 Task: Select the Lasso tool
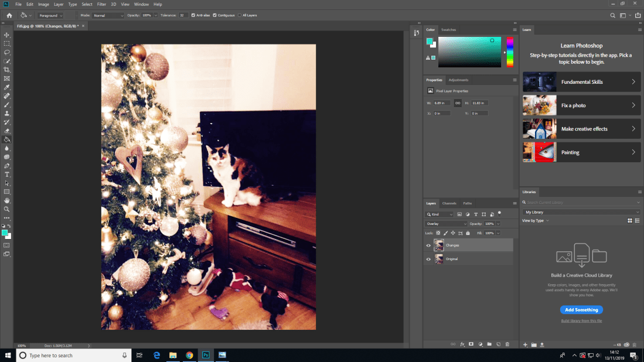(x=7, y=52)
